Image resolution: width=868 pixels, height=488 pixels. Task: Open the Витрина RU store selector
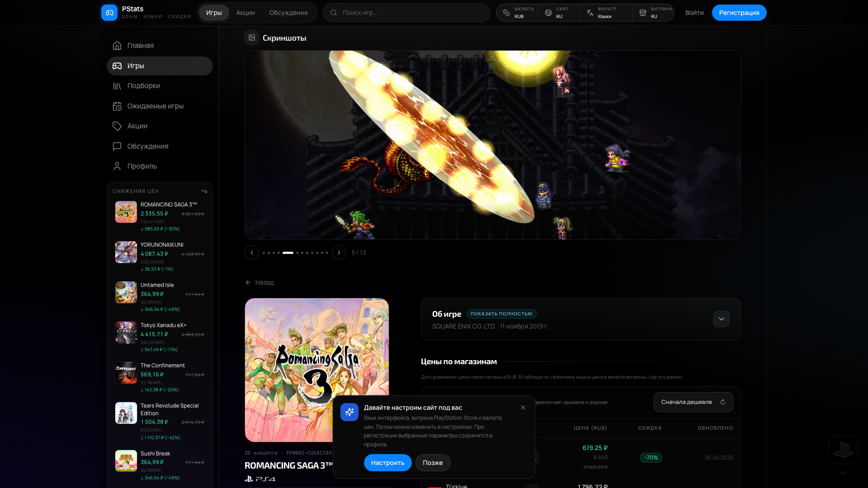coord(653,13)
